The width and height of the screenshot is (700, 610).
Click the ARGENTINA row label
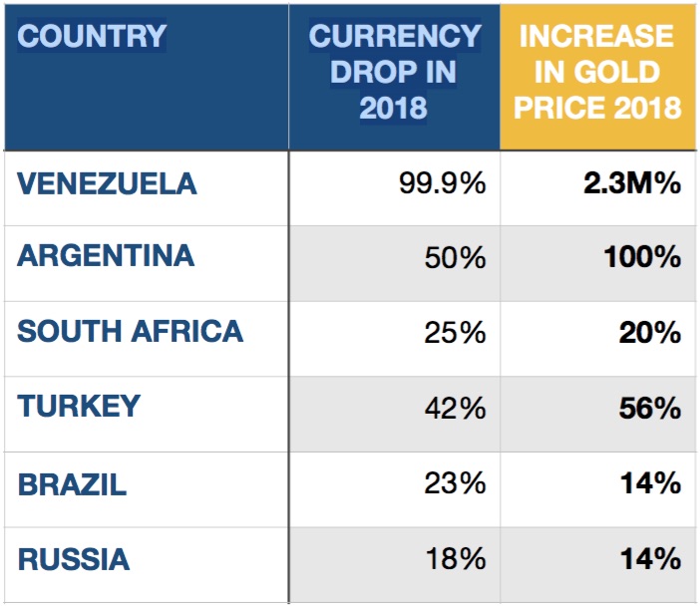(106, 256)
